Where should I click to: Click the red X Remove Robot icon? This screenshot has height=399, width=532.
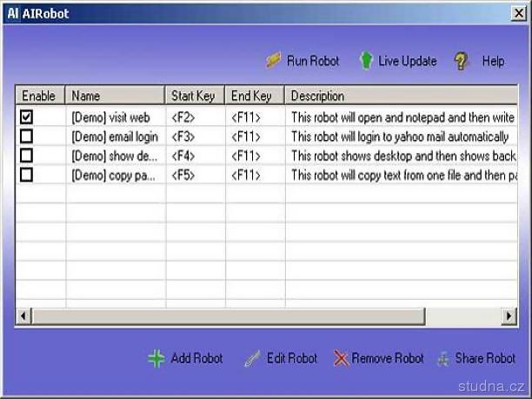[341, 358]
